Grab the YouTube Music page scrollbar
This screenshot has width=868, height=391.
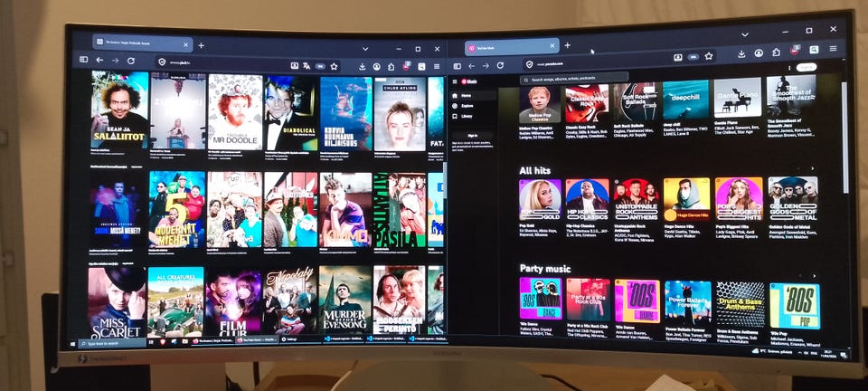[844, 136]
